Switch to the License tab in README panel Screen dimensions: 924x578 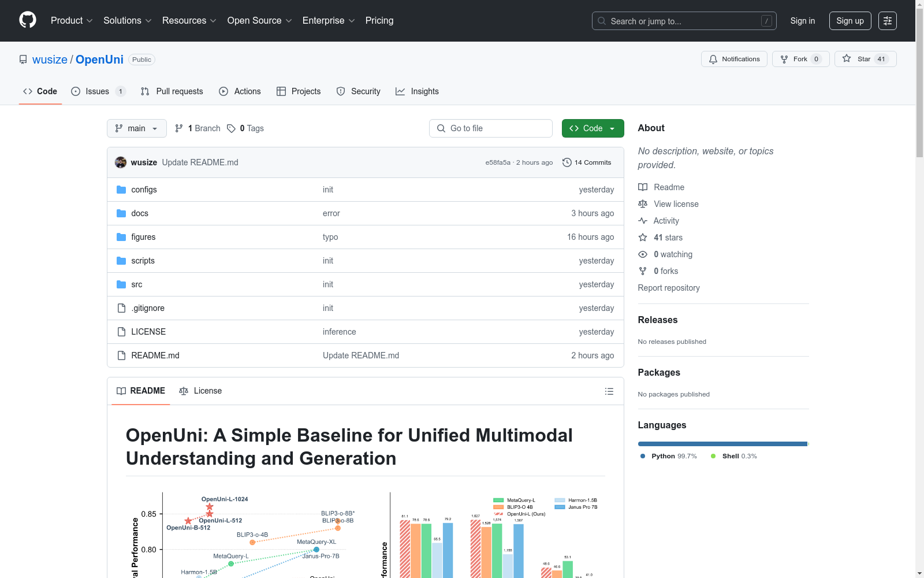(x=200, y=391)
